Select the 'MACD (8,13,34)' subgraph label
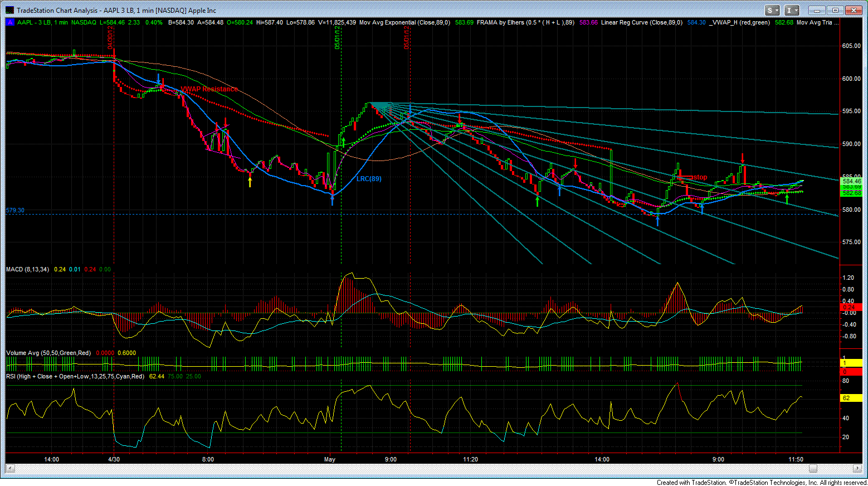 tap(28, 270)
